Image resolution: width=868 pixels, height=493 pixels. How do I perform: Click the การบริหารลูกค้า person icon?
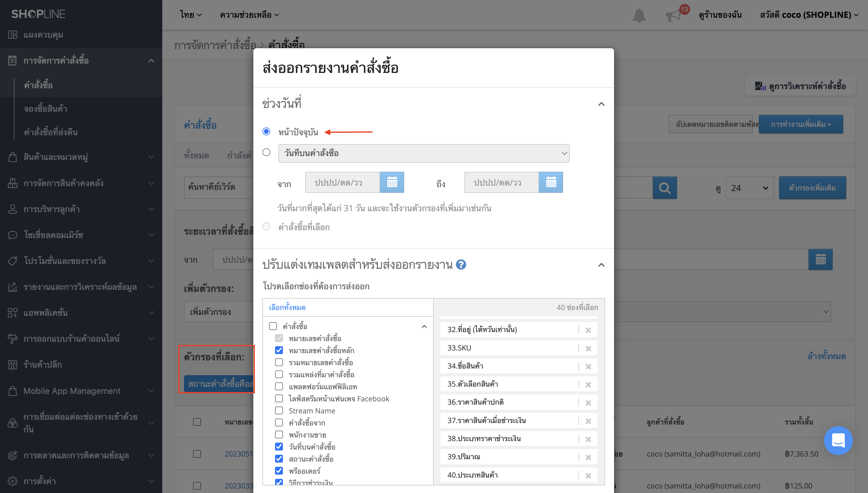13,209
